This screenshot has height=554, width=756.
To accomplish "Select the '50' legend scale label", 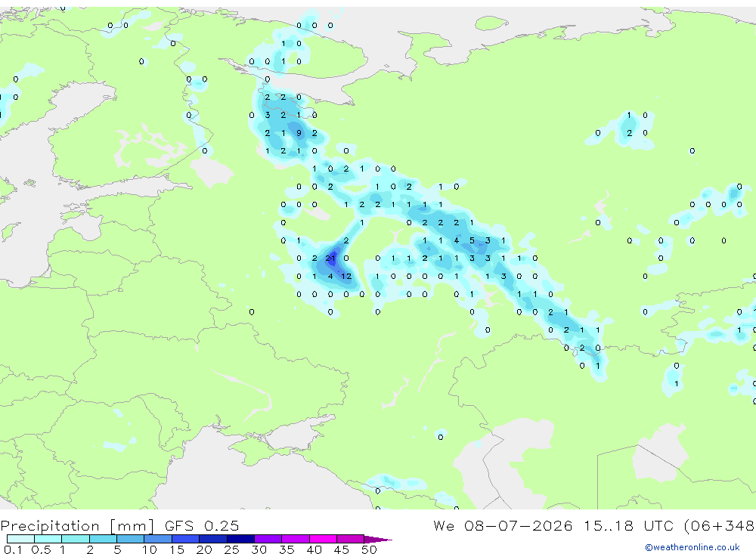I will tap(370, 549).
